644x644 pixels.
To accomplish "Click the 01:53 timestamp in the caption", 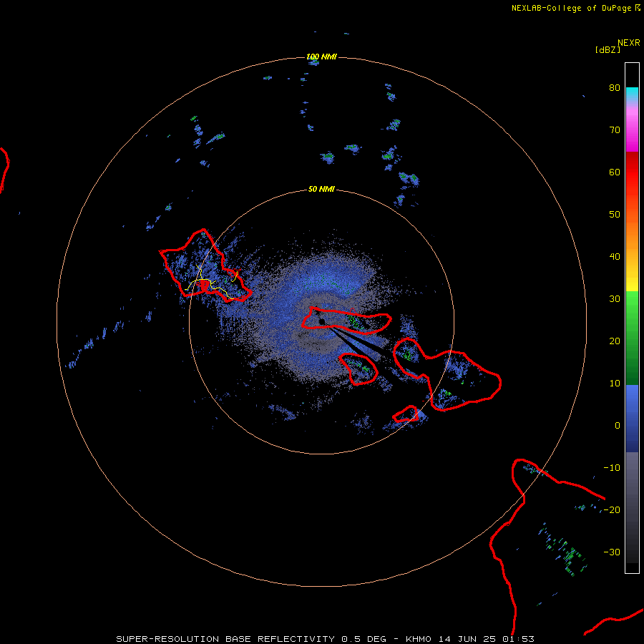I will click(x=518, y=639).
